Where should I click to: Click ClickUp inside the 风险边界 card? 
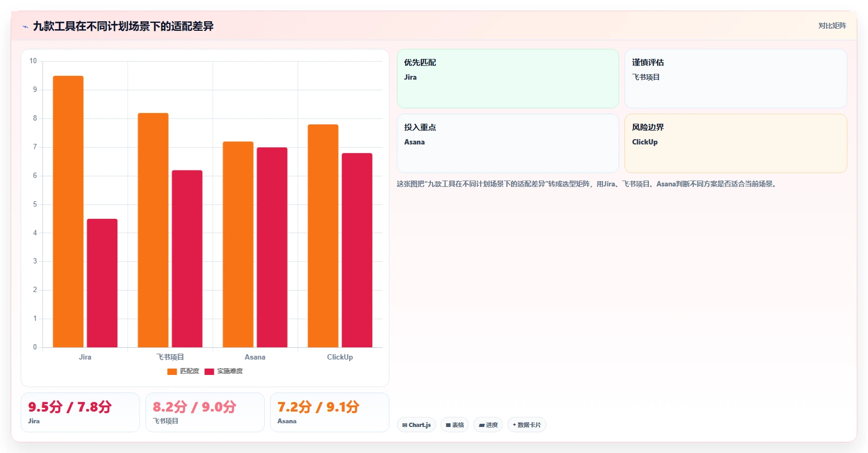[x=645, y=142]
